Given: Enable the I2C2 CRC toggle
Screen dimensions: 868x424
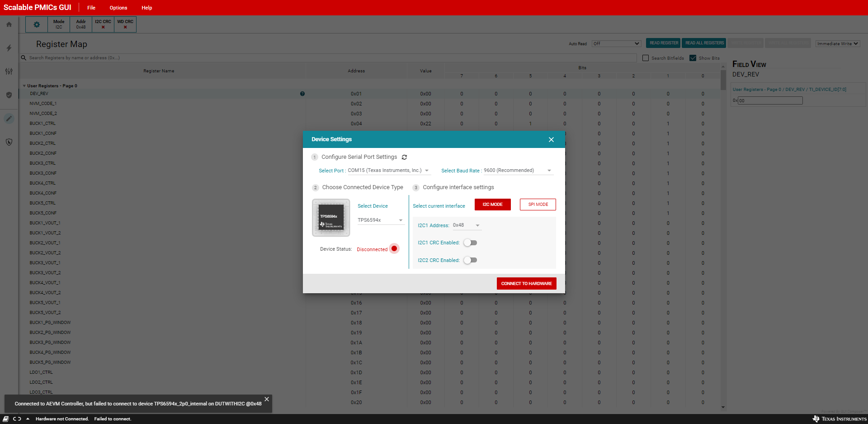Looking at the screenshot, I should point(470,260).
